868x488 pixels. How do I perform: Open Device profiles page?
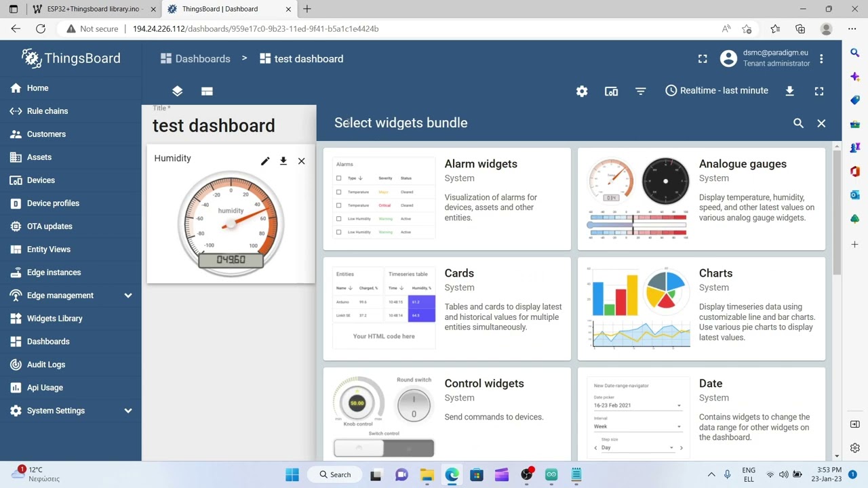[71, 203]
